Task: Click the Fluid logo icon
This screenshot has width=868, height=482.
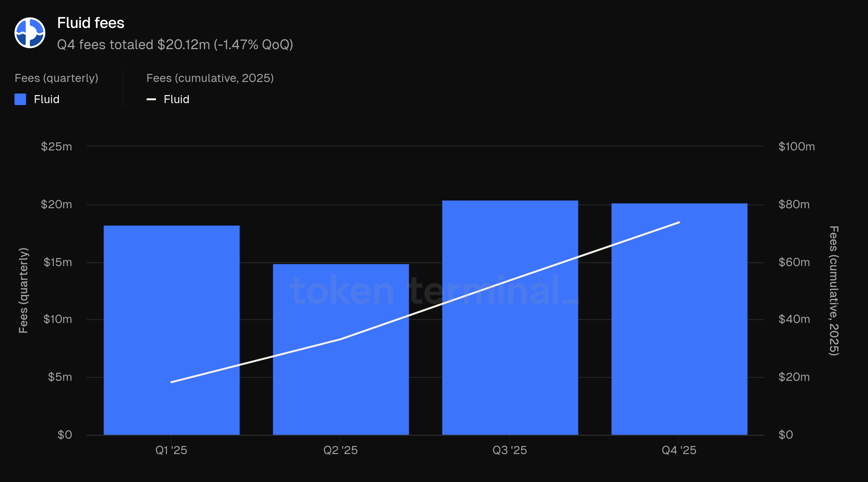Action: pyautogui.click(x=30, y=33)
